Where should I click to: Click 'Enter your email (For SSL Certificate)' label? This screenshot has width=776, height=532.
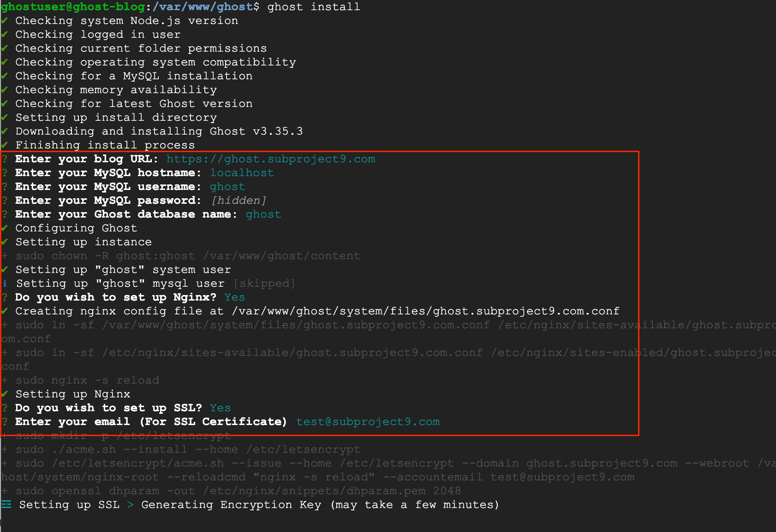coord(151,422)
